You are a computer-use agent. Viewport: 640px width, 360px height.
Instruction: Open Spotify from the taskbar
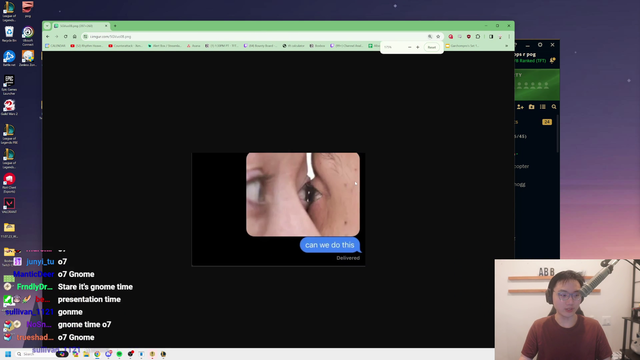pyautogui.click(x=119, y=354)
